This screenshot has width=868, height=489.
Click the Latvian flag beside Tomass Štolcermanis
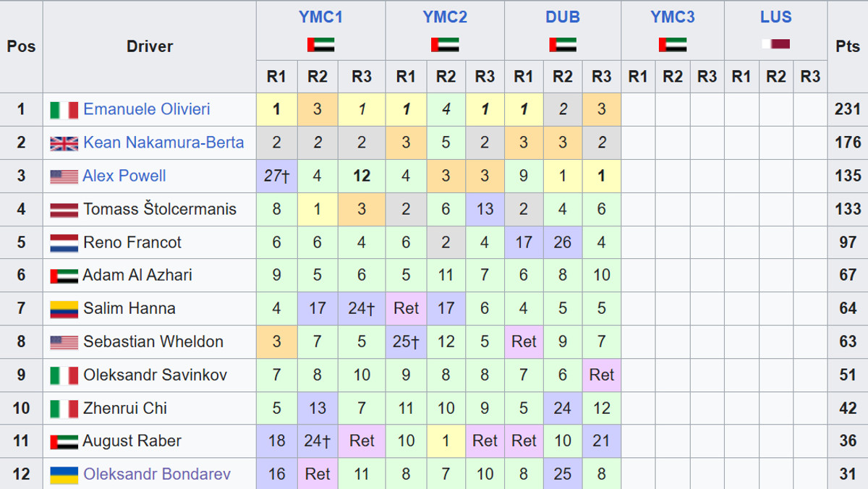coord(64,210)
